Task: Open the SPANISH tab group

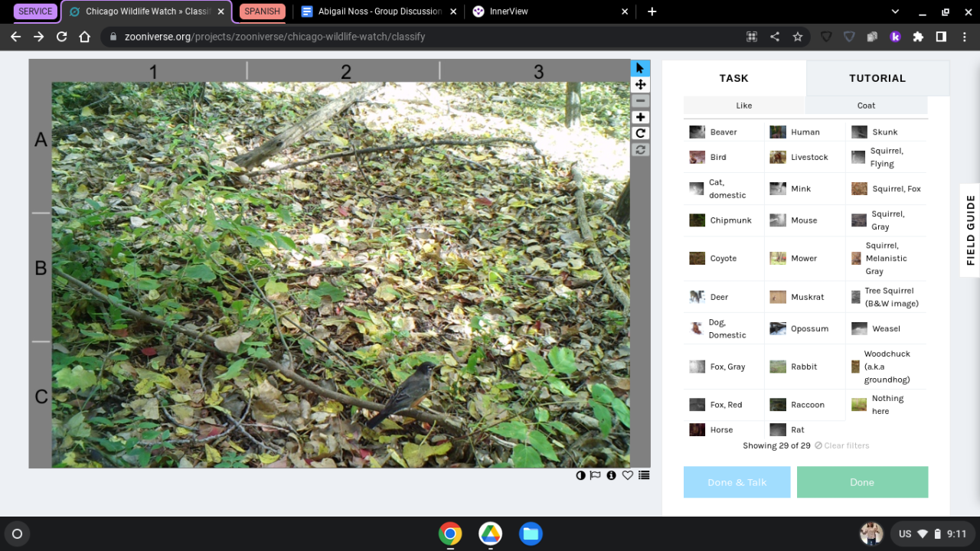Action: pyautogui.click(x=263, y=11)
